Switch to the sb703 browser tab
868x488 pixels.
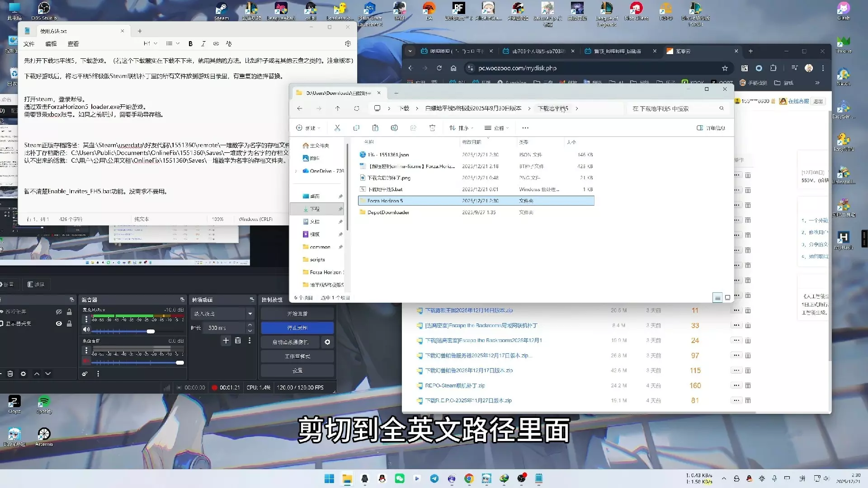(x=538, y=51)
